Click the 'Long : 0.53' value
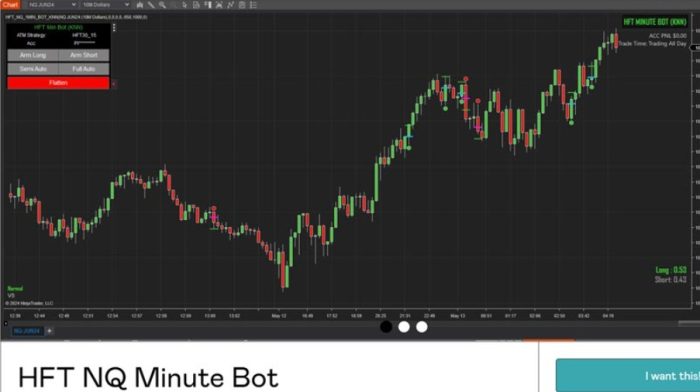This screenshot has width=700, height=392. 671,270
